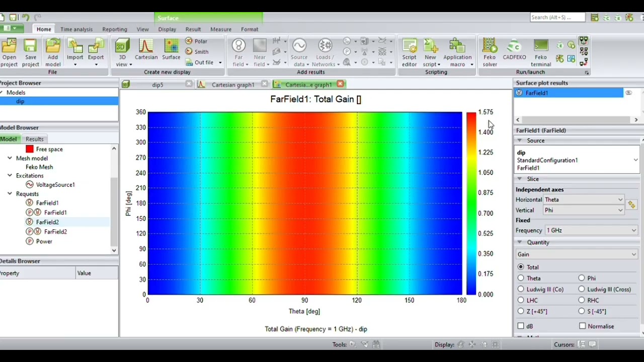Viewport: 644px width, 362px height.
Task: Collapse the Mesh model tree node
Action: point(10,158)
